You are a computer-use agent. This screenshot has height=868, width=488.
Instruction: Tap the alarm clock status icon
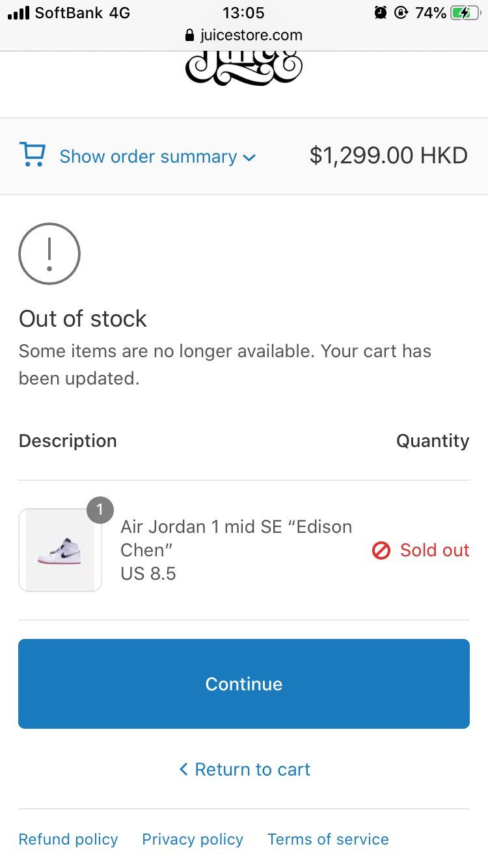(x=381, y=13)
